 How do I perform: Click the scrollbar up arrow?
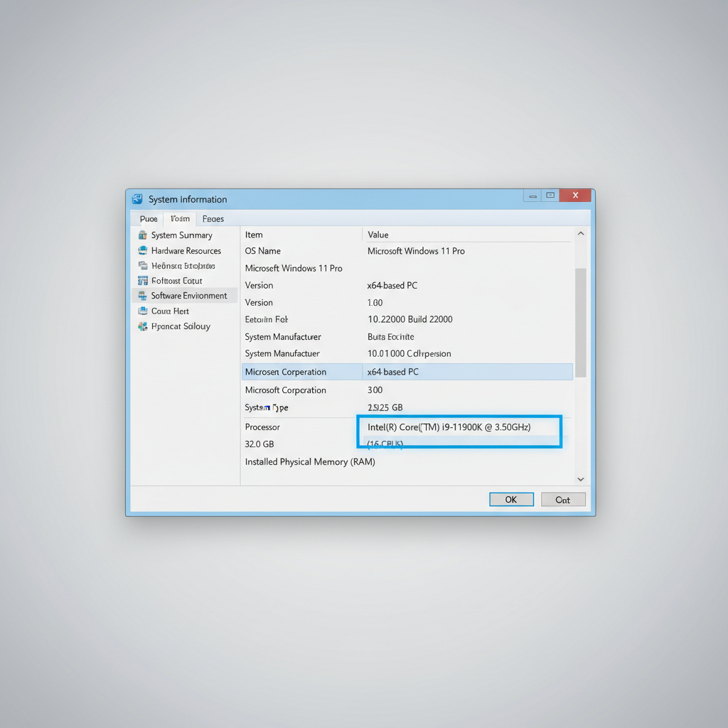click(580, 233)
